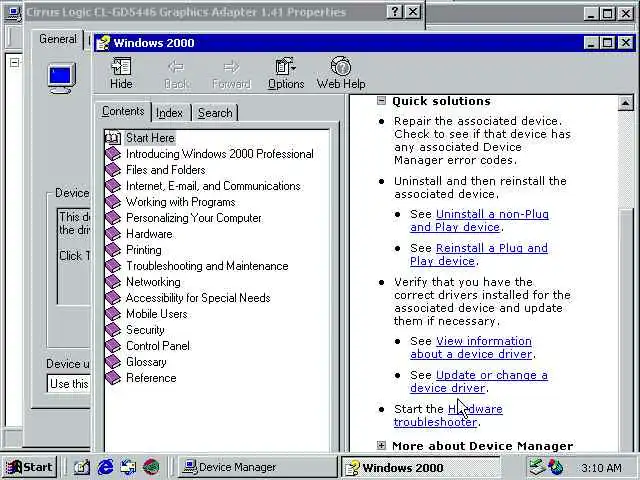Switch to the Search tab
Screen dimensions: 640x480
click(215, 113)
